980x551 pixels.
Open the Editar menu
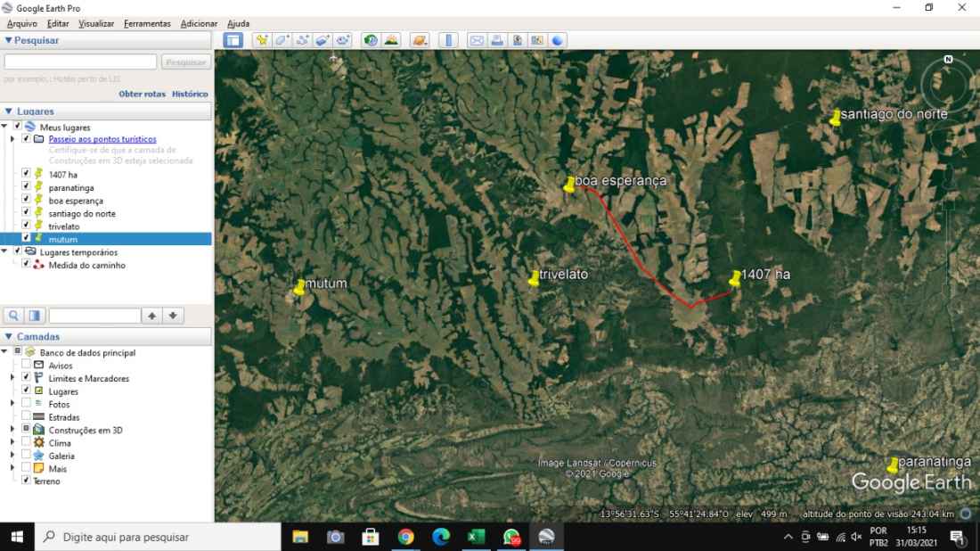point(58,24)
